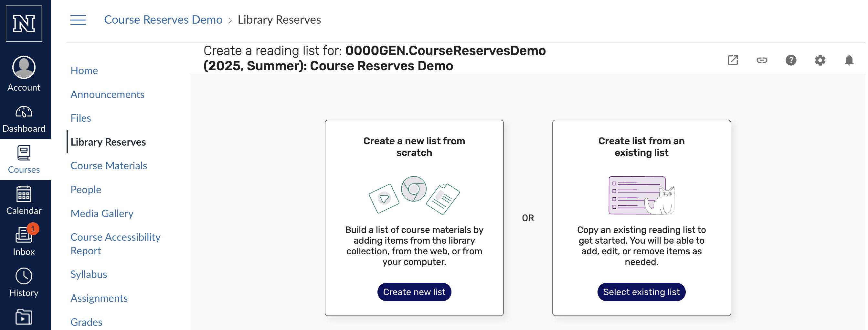Viewport: 868px width, 330px height.
Task: Click the 'Create list from an existing list' heading
Action: point(641,147)
